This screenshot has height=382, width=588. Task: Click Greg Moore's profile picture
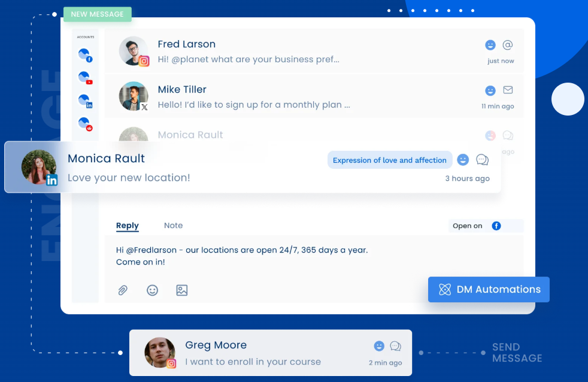(x=160, y=353)
